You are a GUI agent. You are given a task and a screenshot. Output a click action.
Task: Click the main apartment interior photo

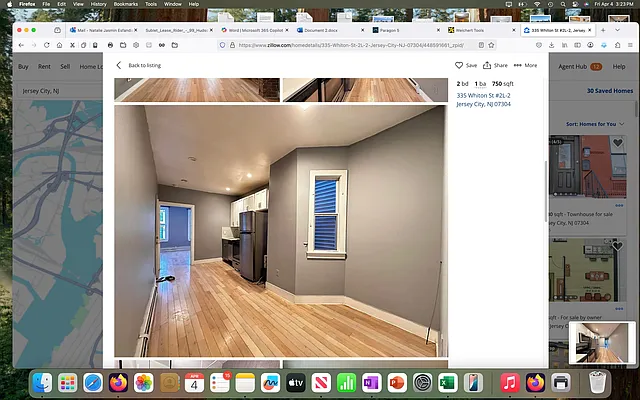(280, 230)
